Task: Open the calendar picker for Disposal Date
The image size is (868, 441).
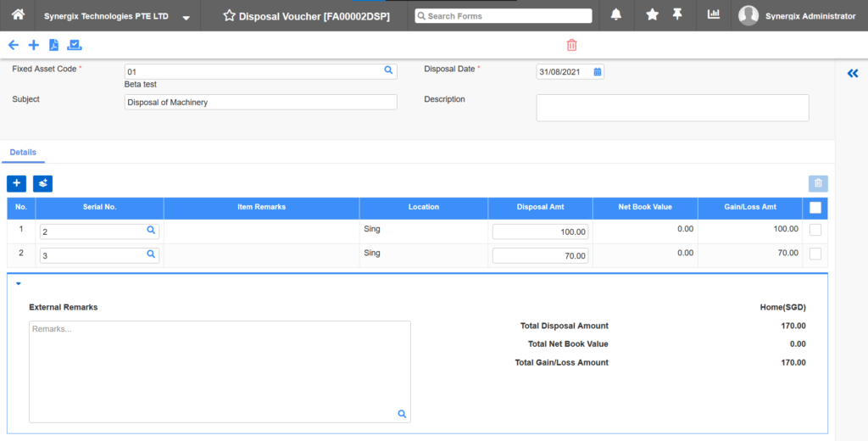Action: (x=597, y=72)
